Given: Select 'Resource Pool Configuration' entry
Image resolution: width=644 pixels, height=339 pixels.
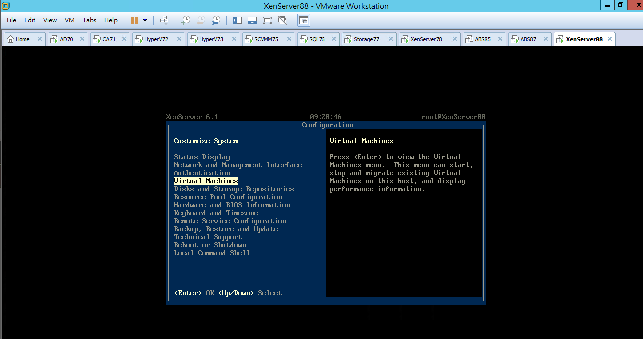Looking at the screenshot, I should [x=228, y=197].
